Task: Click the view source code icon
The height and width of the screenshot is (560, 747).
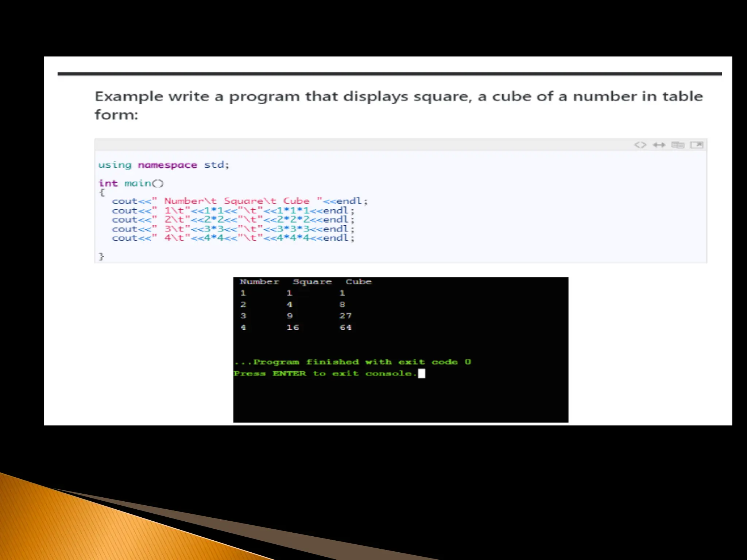Action: tap(640, 145)
